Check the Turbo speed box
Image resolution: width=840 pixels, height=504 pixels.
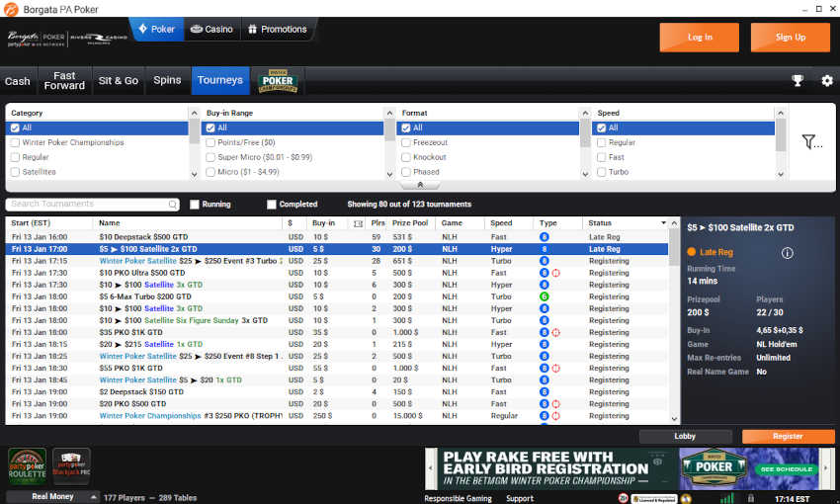pos(602,172)
